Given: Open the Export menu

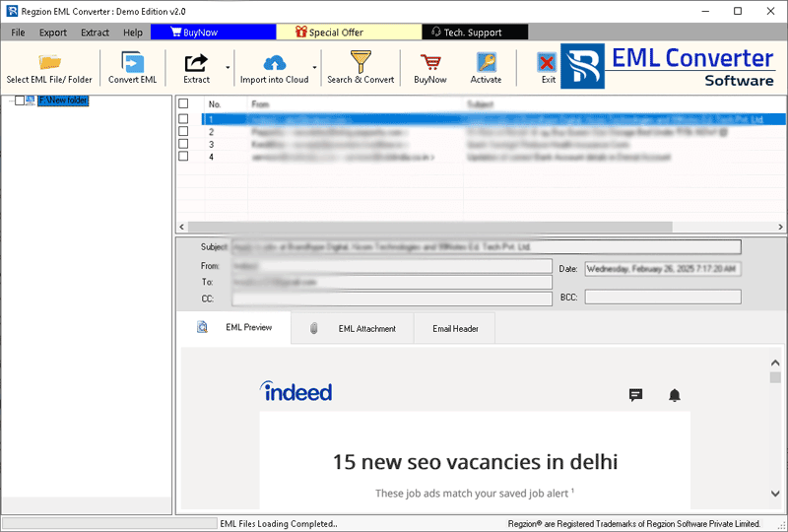Looking at the screenshot, I should [53, 33].
